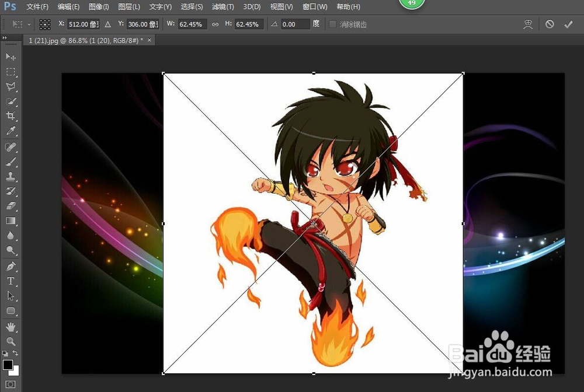The image size is (584, 392).
Task: Select the Eraser tool
Action: [11, 206]
